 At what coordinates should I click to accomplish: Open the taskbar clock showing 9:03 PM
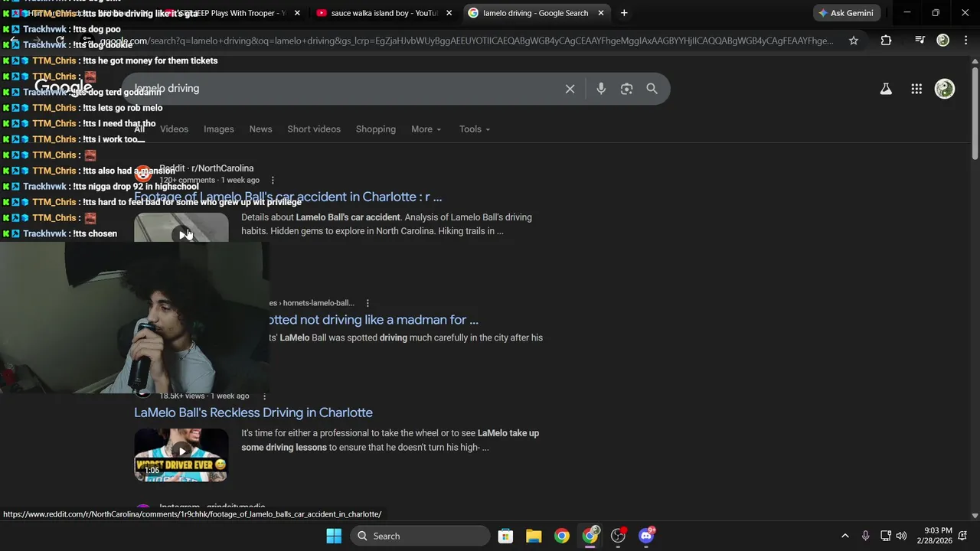(938, 536)
